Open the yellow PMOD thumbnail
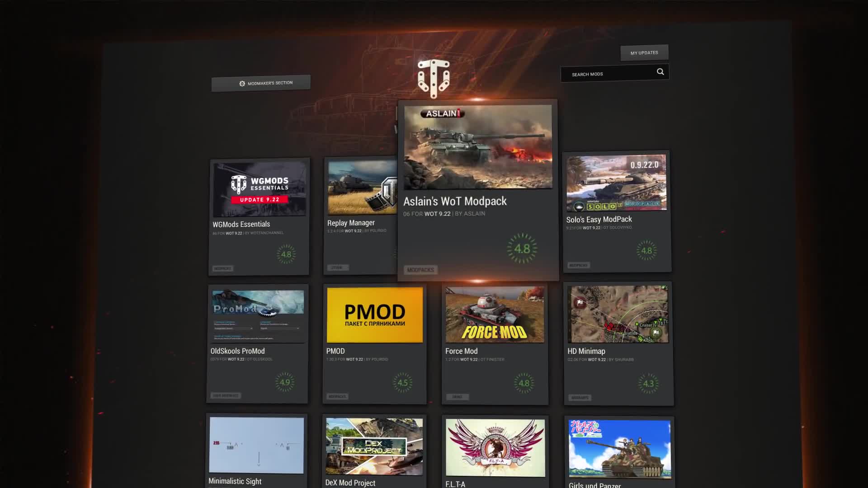 click(375, 315)
